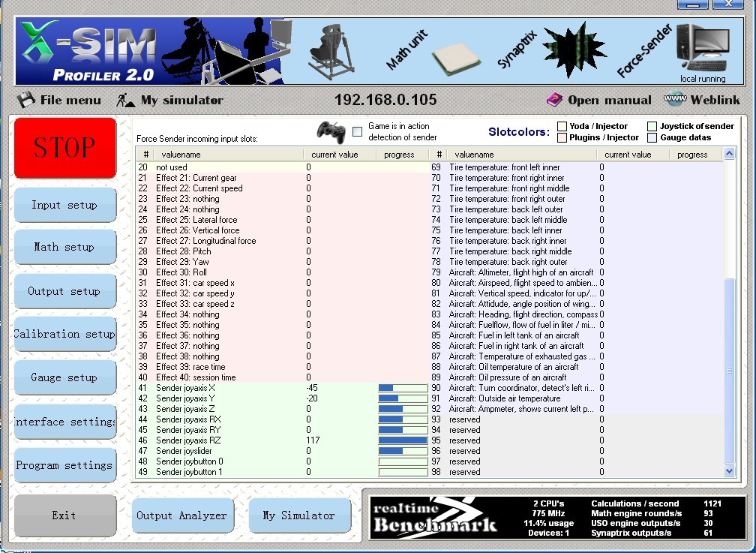
Task: Open Calibration setup
Action: coord(65,334)
